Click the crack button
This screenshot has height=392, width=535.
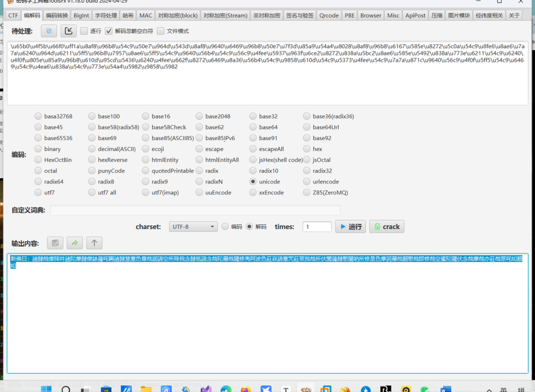click(x=387, y=227)
